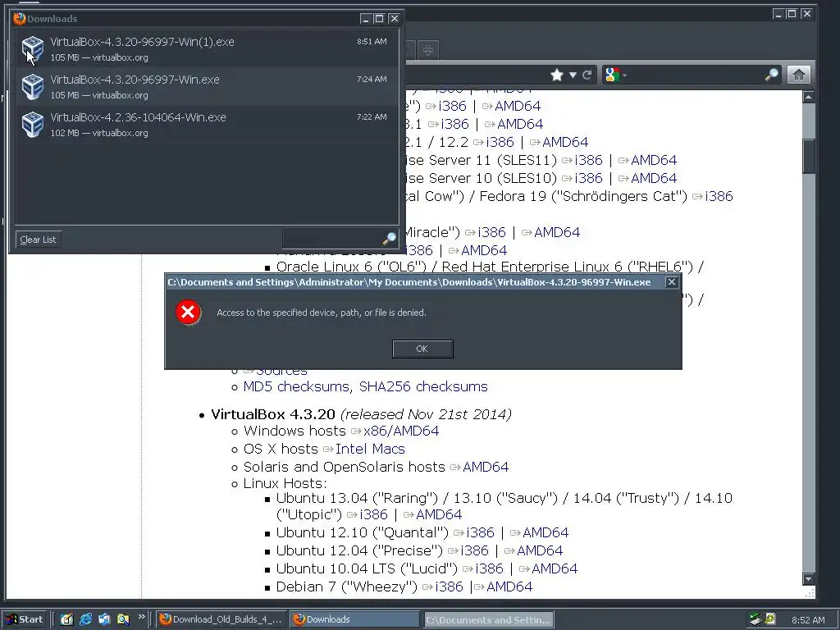Viewport: 840px width, 630px height.
Task: Open AMD64 link on the Miracle row
Action: 557,232
